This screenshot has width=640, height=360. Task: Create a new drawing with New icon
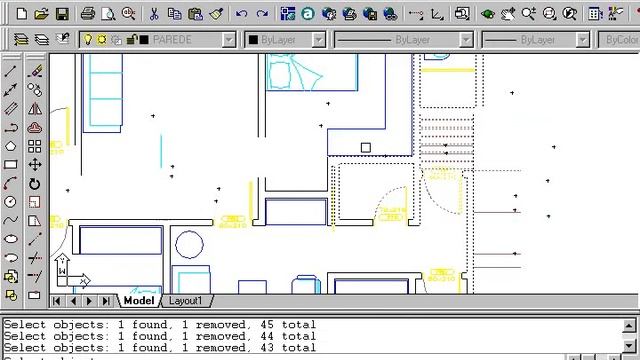coord(22,14)
